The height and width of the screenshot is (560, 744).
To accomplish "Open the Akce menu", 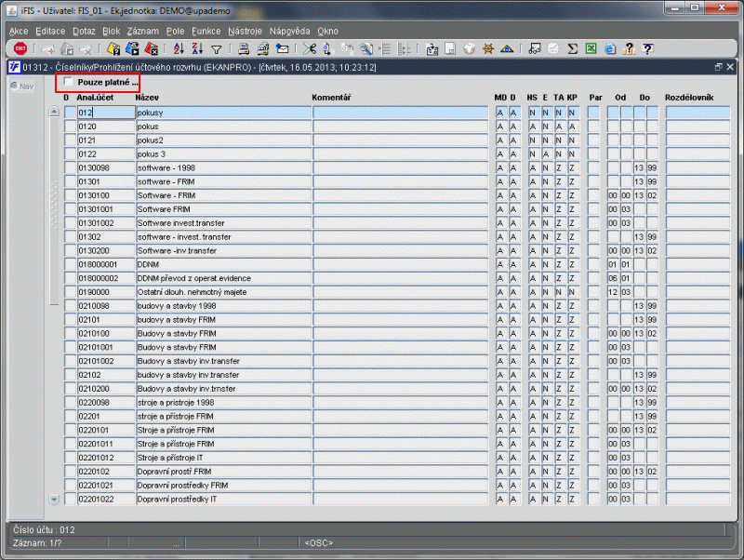I will coord(19,31).
